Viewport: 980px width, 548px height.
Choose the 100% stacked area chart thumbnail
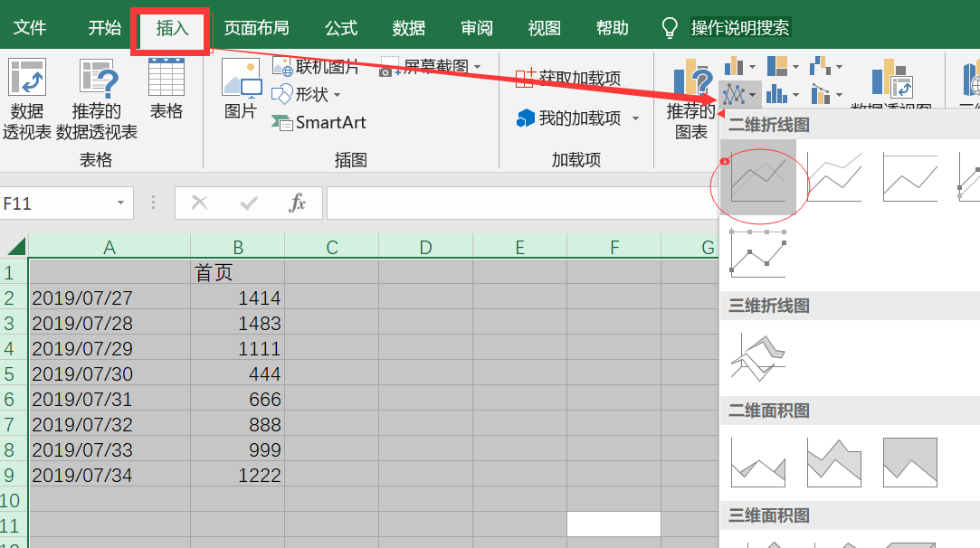(x=910, y=462)
